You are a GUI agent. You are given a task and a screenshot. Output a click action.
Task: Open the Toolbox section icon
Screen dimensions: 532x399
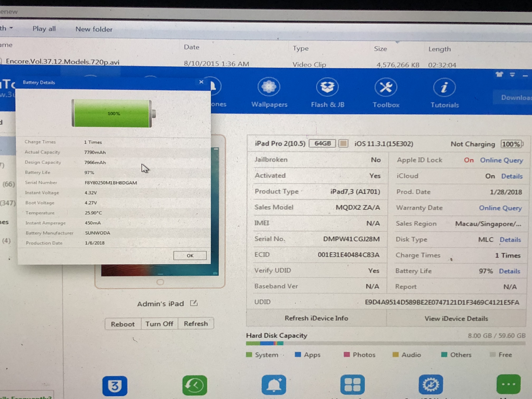pyautogui.click(x=386, y=87)
